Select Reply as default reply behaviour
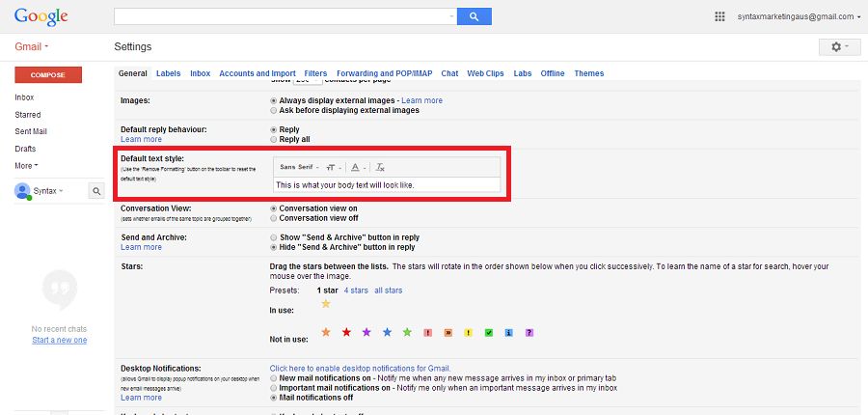The width and height of the screenshot is (868, 415). [x=274, y=129]
